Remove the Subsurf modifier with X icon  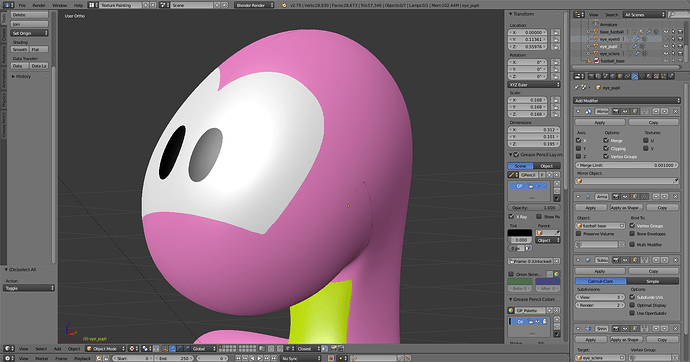coord(675,260)
